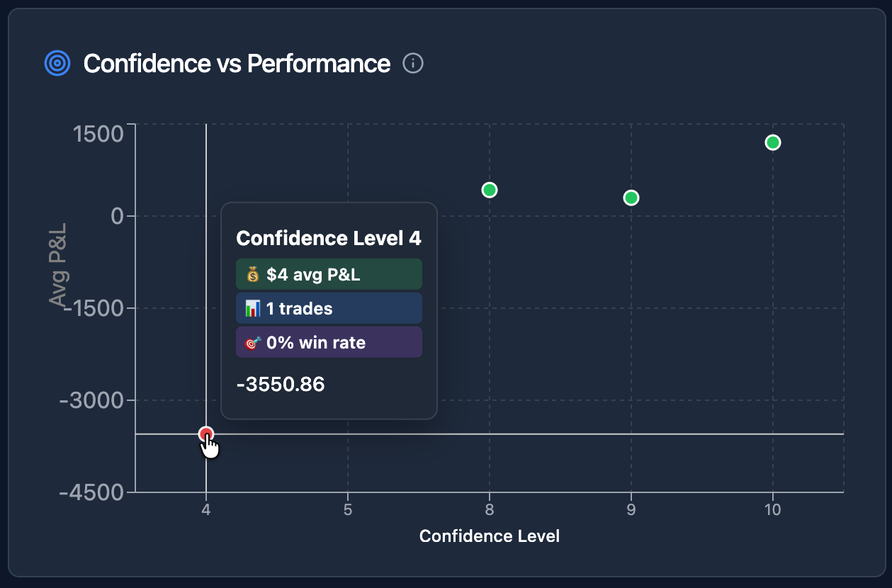Select the green data point at level 9

point(631,198)
